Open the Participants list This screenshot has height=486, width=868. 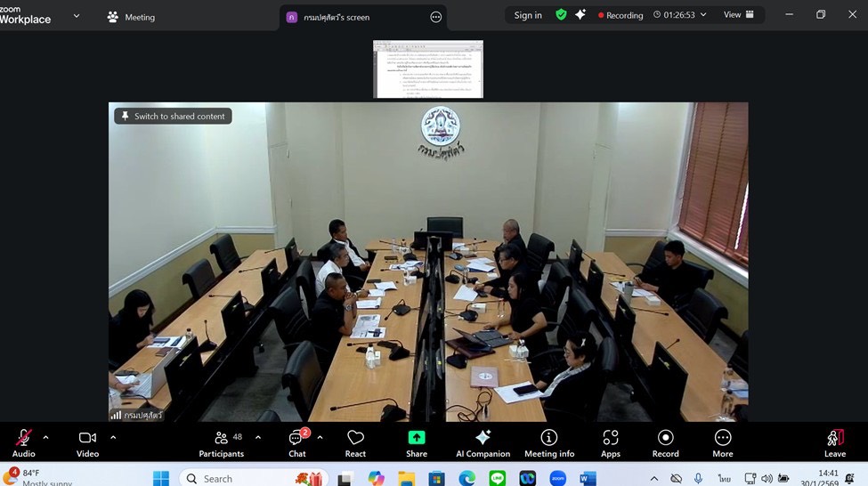[x=222, y=442]
